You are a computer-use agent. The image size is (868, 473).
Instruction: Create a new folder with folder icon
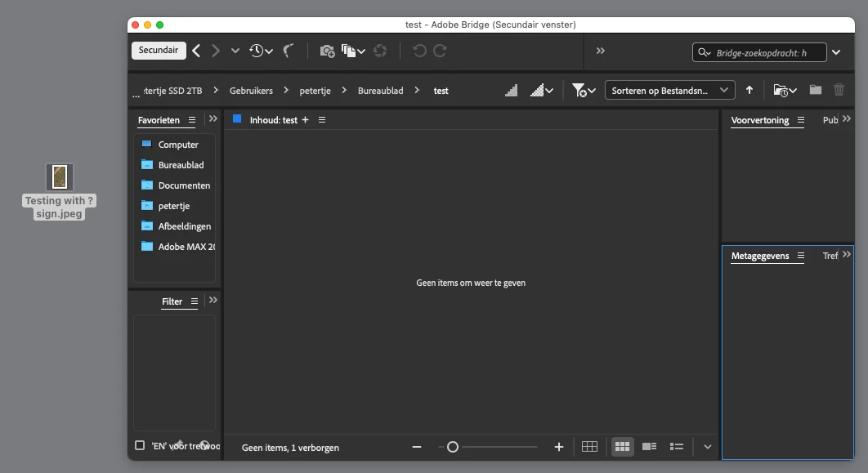pyautogui.click(x=816, y=90)
